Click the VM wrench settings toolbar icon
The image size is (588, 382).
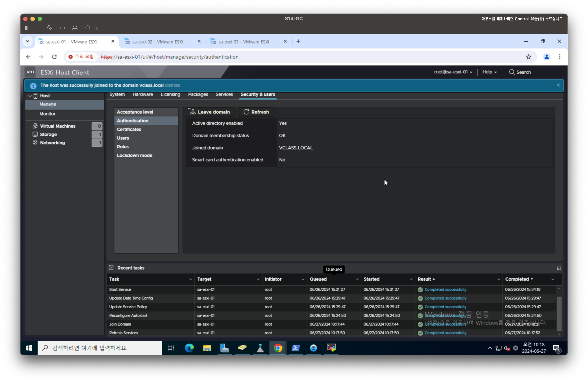[49, 28]
